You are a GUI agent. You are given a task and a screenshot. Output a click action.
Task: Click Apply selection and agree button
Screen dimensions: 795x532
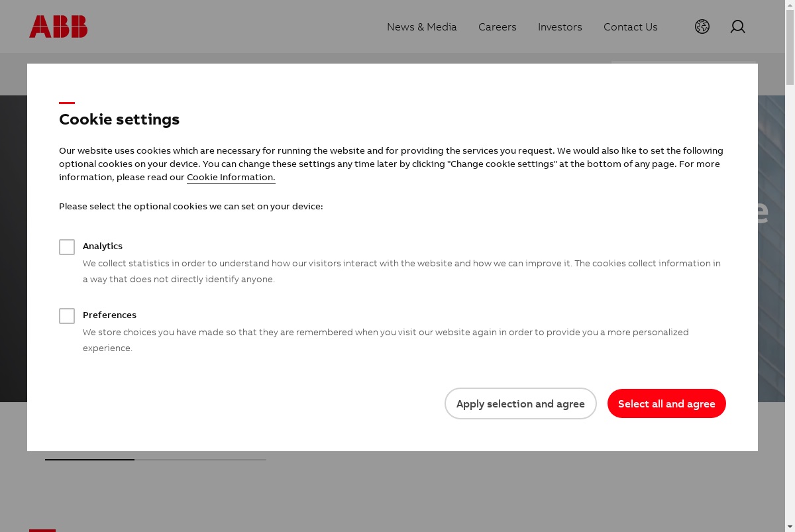(x=521, y=403)
